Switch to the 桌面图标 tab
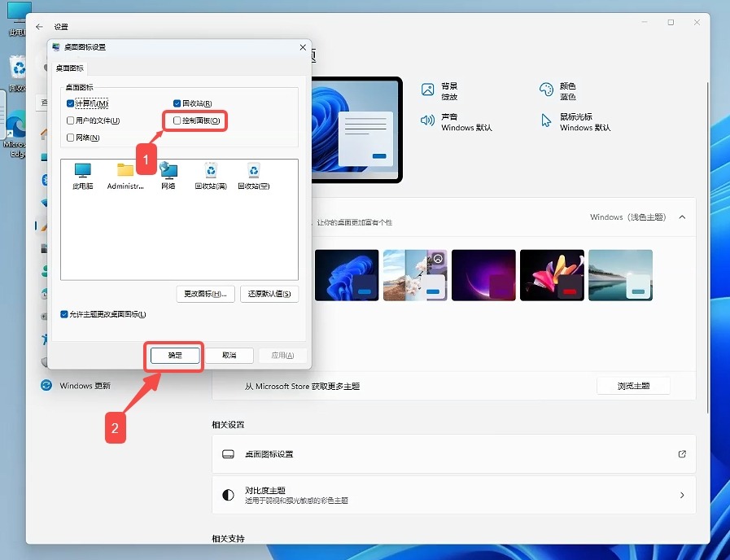Screen dimensions: 730x560 click(x=69, y=68)
